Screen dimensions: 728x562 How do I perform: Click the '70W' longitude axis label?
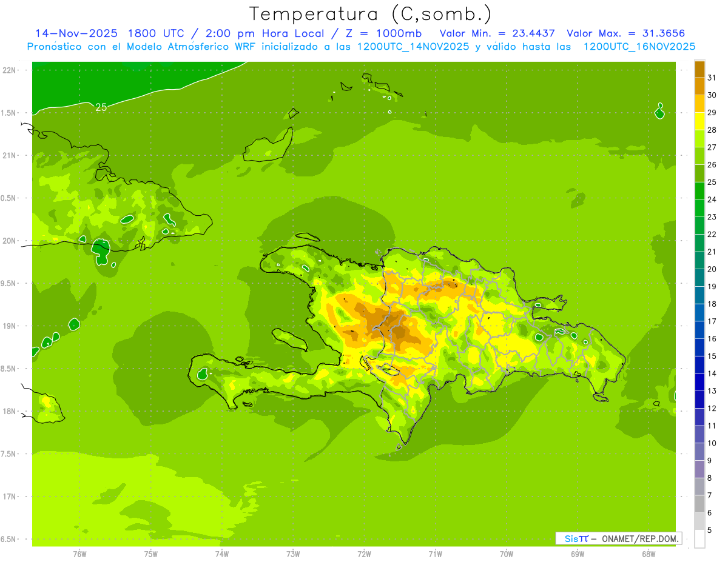[507, 554]
